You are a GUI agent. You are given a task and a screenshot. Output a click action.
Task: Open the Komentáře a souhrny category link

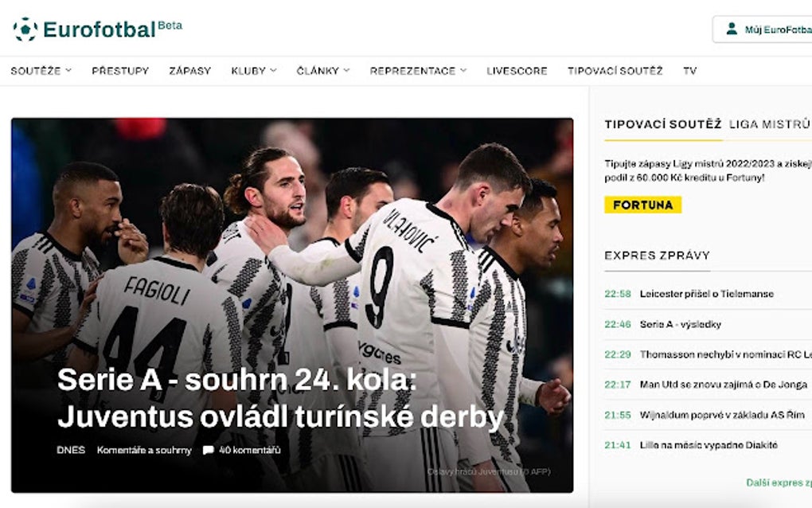click(x=144, y=451)
